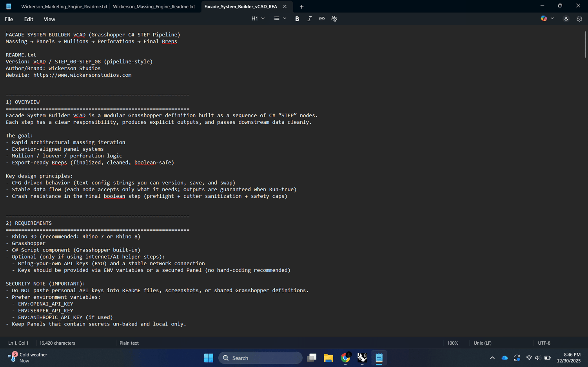Click the "SECURITY NOTE (IMPORTANT):" line
588x367 pixels.
pos(45,284)
